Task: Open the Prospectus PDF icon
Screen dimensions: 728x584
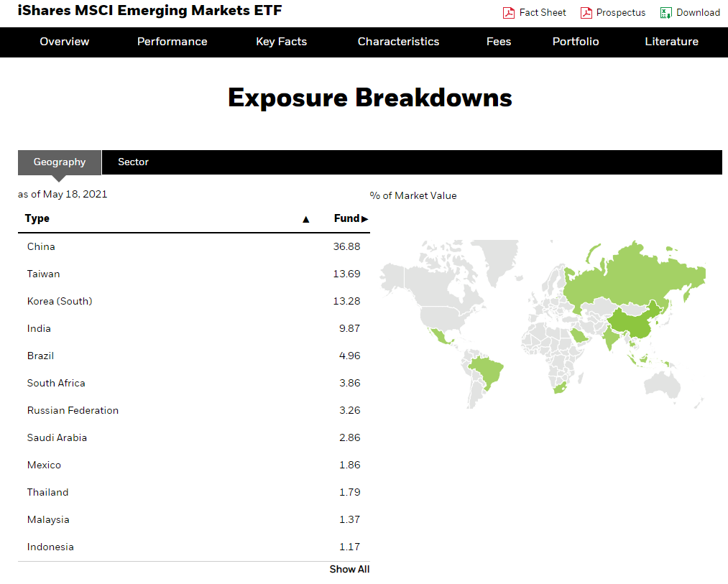Action: pyautogui.click(x=586, y=13)
